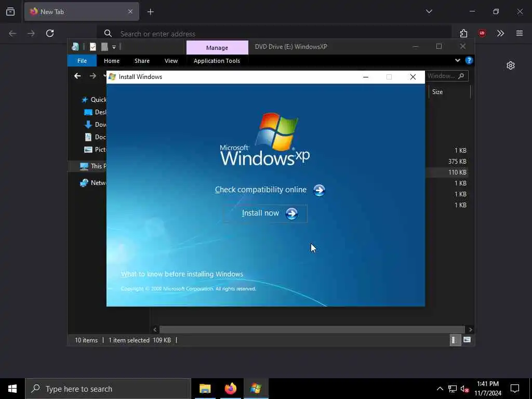Open Customize Quick Access Toolbar dropdown

[114, 47]
